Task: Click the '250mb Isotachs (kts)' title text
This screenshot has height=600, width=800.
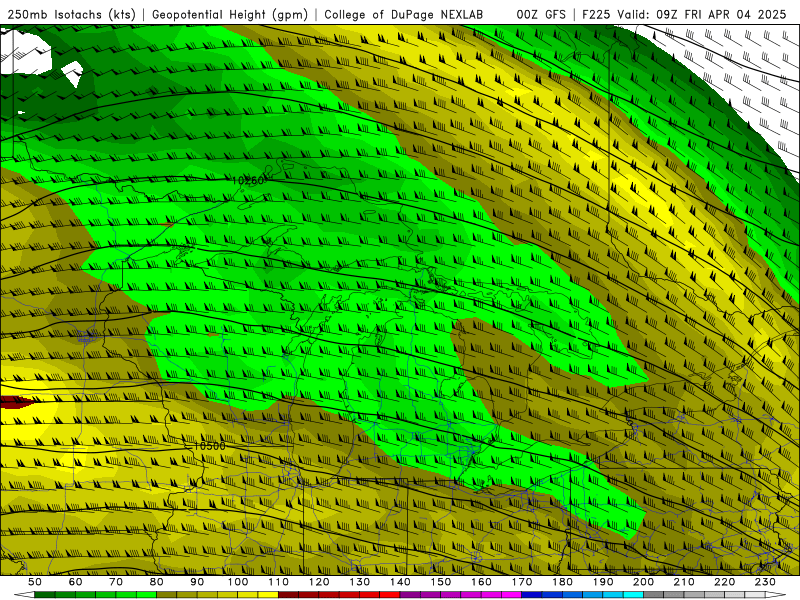Action: coord(72,14)
